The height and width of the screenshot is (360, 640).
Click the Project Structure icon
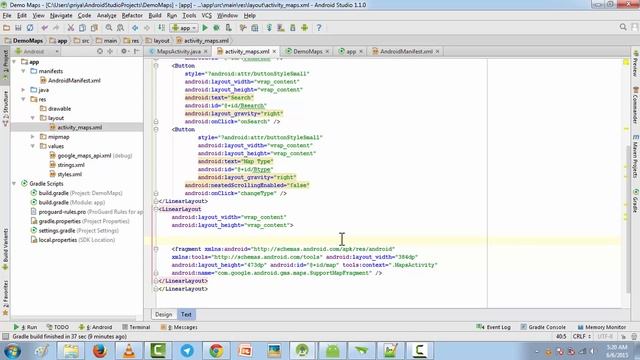(x=255, y=28)
